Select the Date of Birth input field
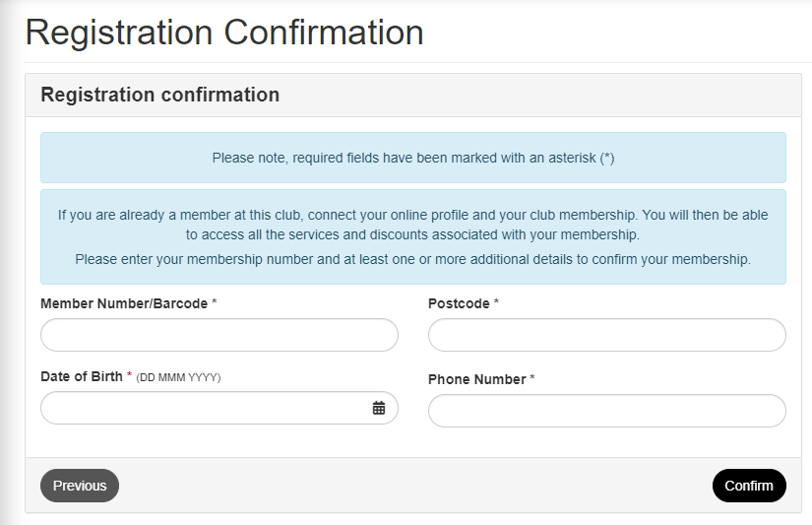Screen dimensions: 812x525 [202, 408]
